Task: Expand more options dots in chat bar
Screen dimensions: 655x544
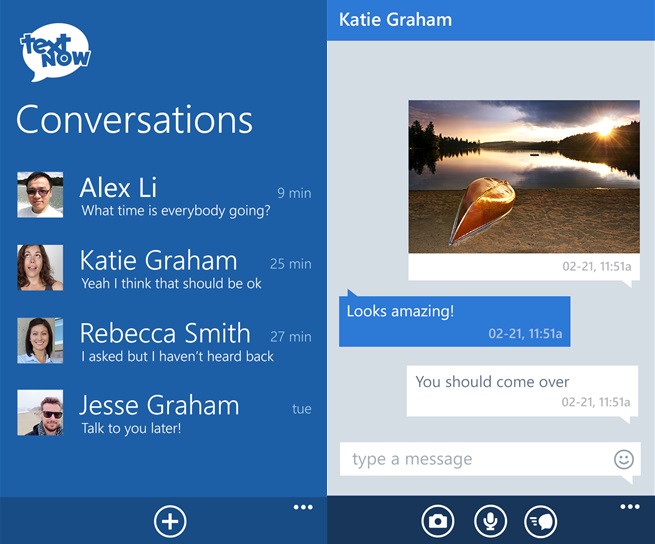Action: tap(629, 508)
